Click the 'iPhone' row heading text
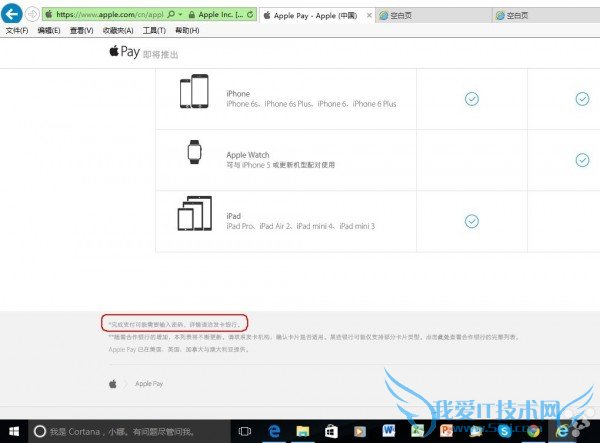 coord(238,94)
